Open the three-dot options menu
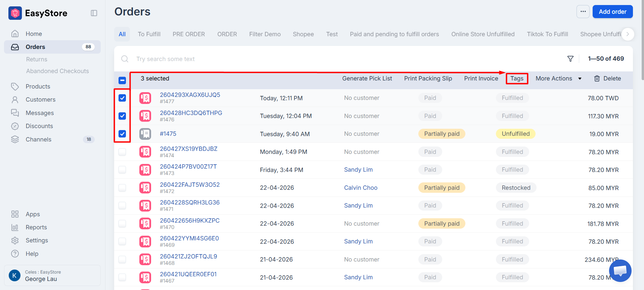This screenshot has width=644, height=290. click(583, 11)
